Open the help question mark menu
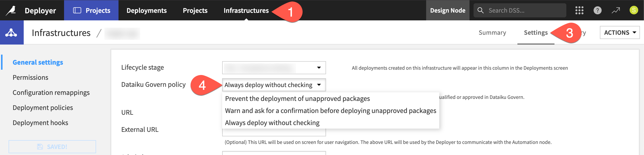 tap(597, 10)
